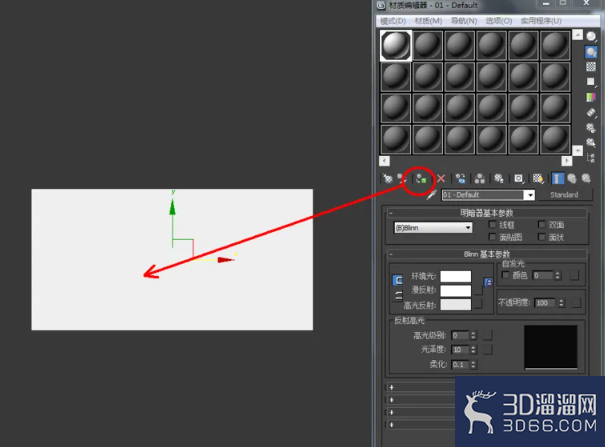
Task: Click map button next to 高光反射 swatch
Action: [478, 304]
